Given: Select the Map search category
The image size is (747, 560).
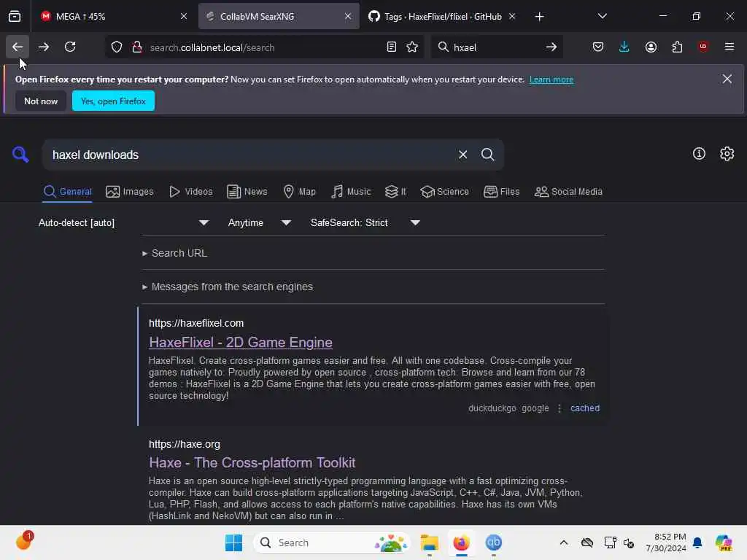Looking at the screenshot, I should pyautogui.click(x=299, y=192).
